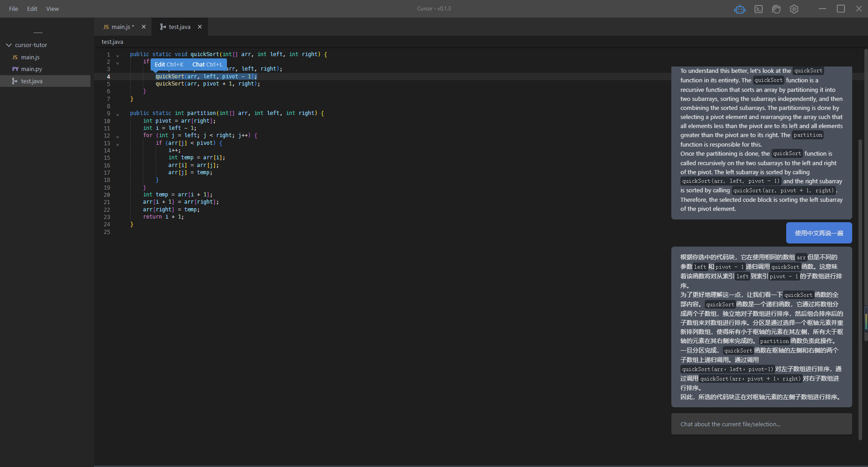Fold the partition method at line 9
This screenshot has width=868, height=467.
point(118,114)
